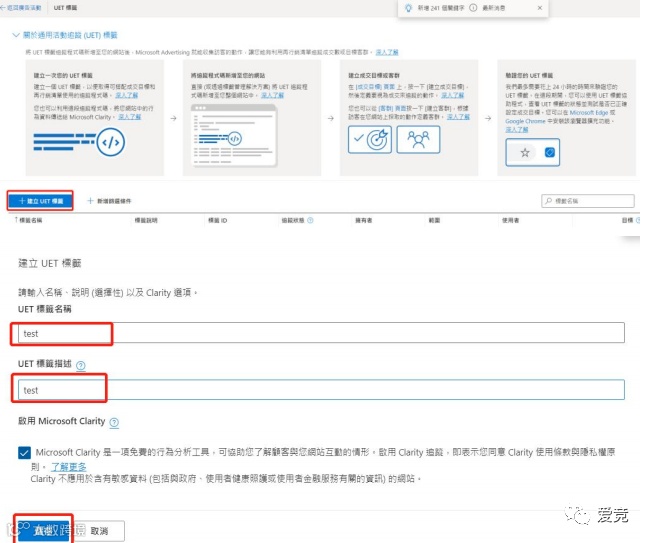Click the 擁有者 column header
The height and width of the screenshot is (543, 649).
point(364,220)
